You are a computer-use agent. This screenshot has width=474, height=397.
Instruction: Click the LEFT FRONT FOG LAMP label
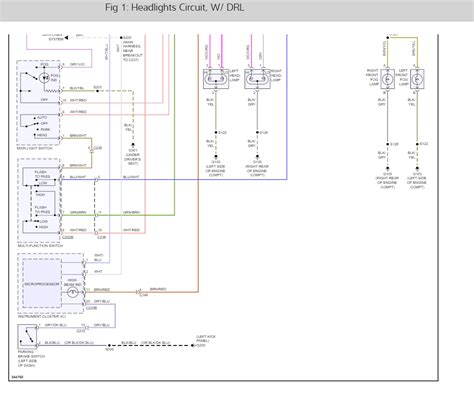click(x=403, y=77)
